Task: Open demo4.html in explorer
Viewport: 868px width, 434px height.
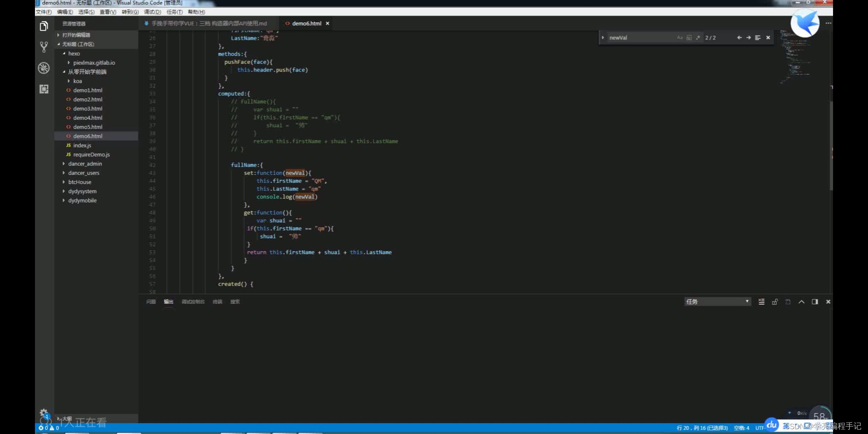Action: click(96, 118)
